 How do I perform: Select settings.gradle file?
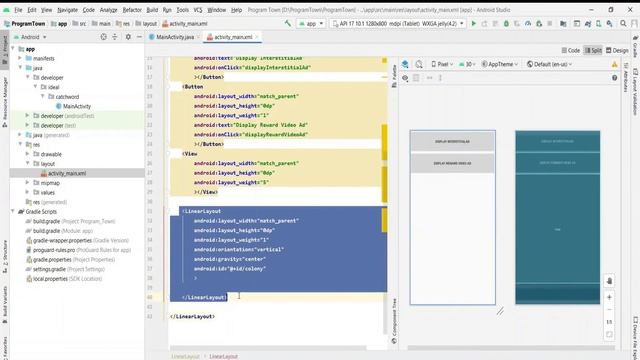coord(65,269)
